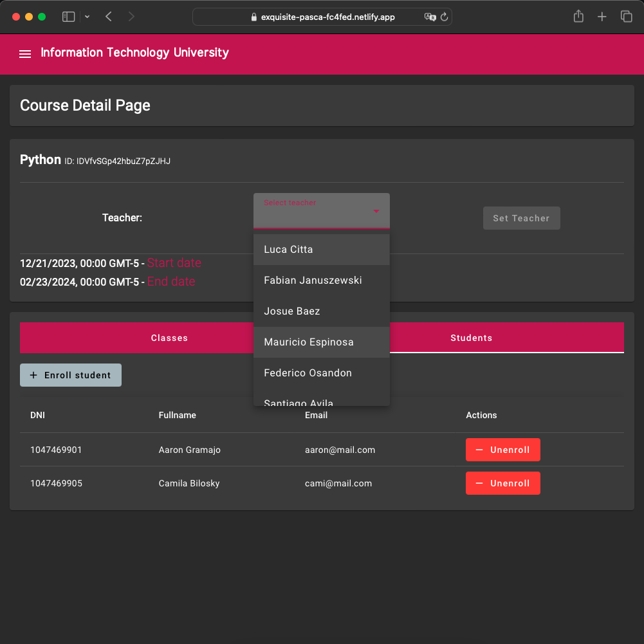Viewport: 644px width, 644px height.
Task: Go back using browser back arrow
Action: [109, 17]
